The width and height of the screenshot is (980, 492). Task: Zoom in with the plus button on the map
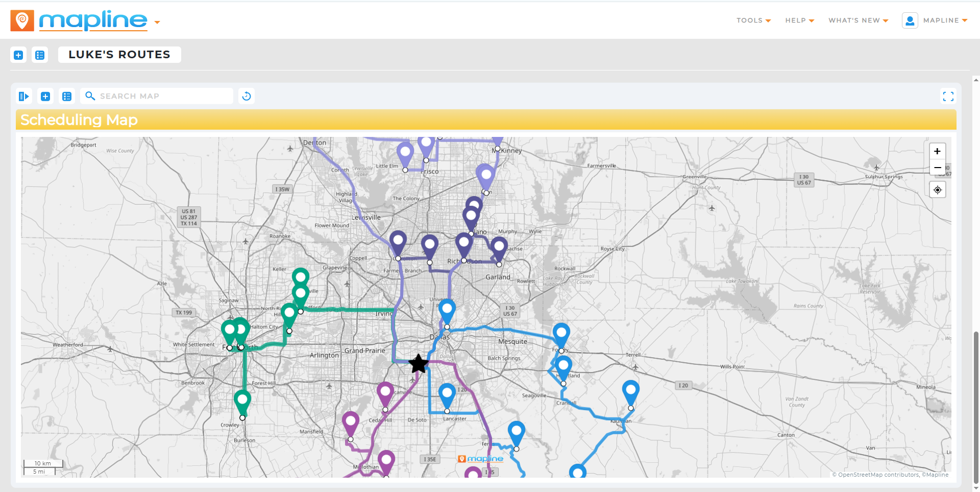coord(937,151)
